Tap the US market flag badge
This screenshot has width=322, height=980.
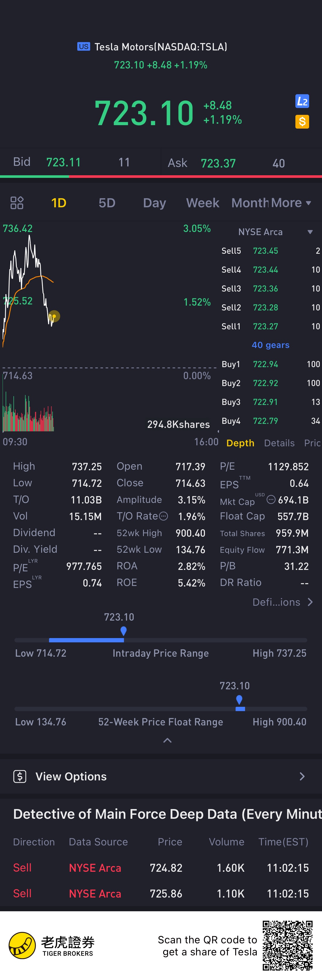(x=84, y=46)
